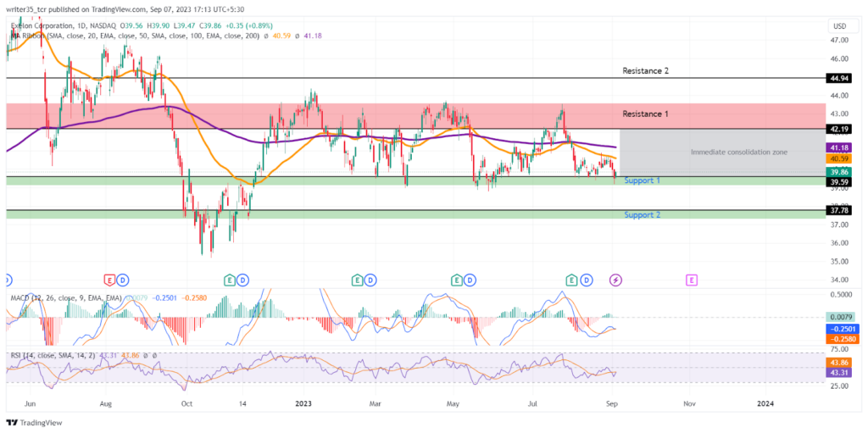The image size is (868, 433).
Task: Click the 25.00 RSI scale label
Action: (x=839, y=386)
